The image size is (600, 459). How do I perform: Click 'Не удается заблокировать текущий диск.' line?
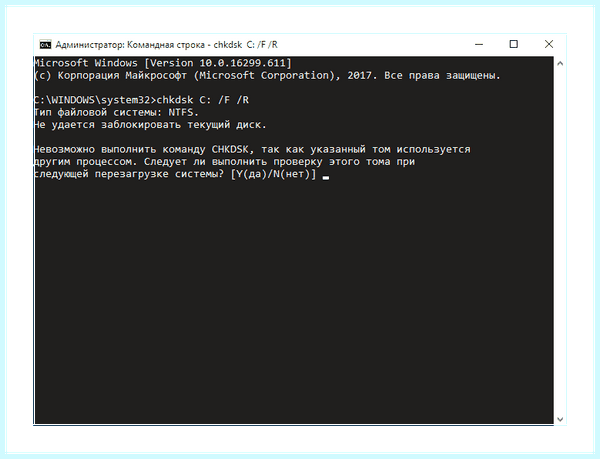tap(150, 125)
